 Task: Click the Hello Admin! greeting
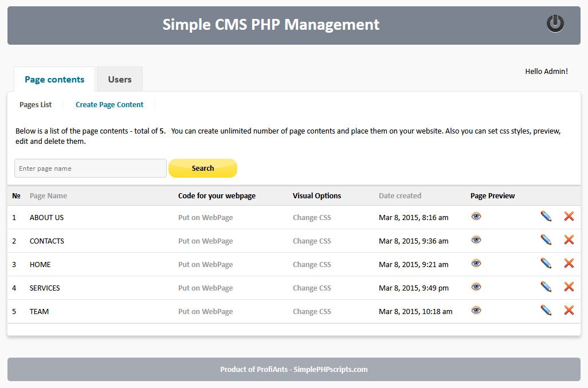pos(546,71)
